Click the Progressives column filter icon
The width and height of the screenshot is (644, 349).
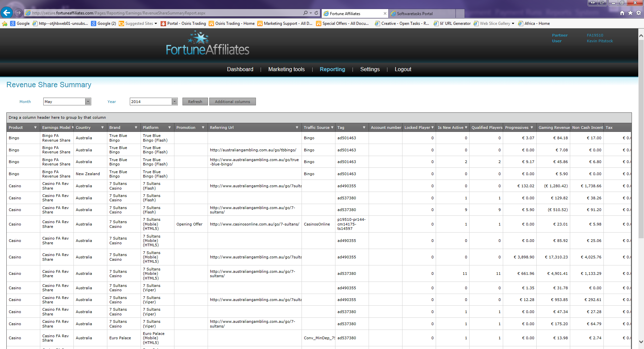point(532,128)
